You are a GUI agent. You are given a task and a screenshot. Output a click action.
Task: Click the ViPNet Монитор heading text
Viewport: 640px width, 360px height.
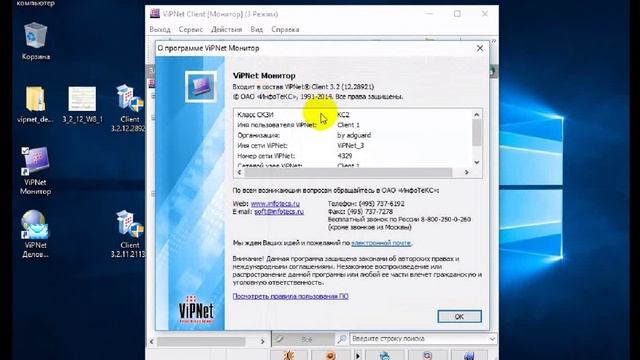click(264, 76)
